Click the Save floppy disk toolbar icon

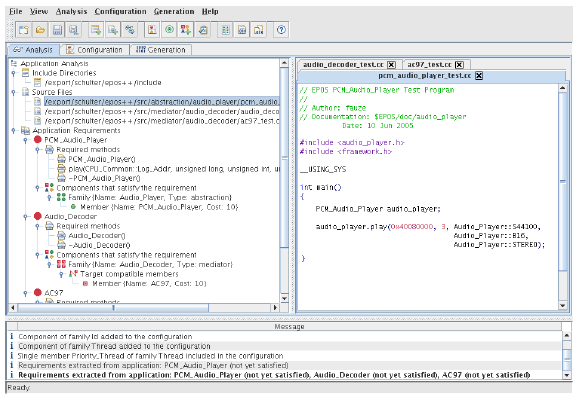pos(57,30)
